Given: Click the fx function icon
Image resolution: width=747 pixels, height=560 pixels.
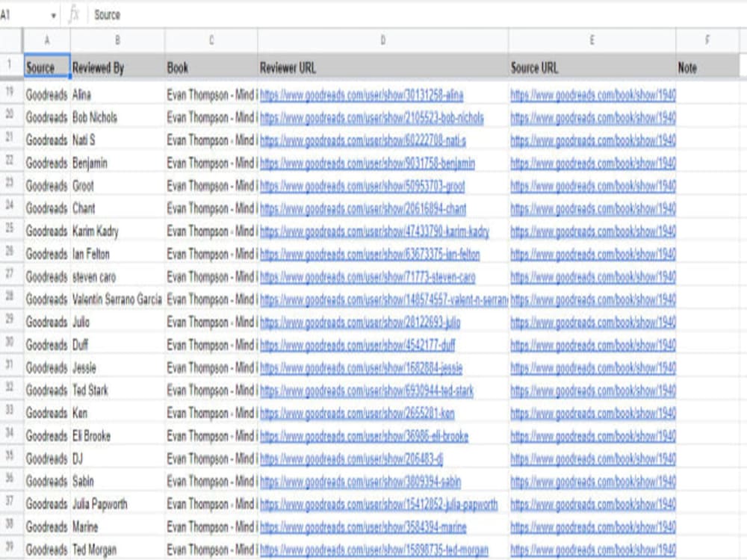Looking at the screenshot, I should click(x=74, y=15).
